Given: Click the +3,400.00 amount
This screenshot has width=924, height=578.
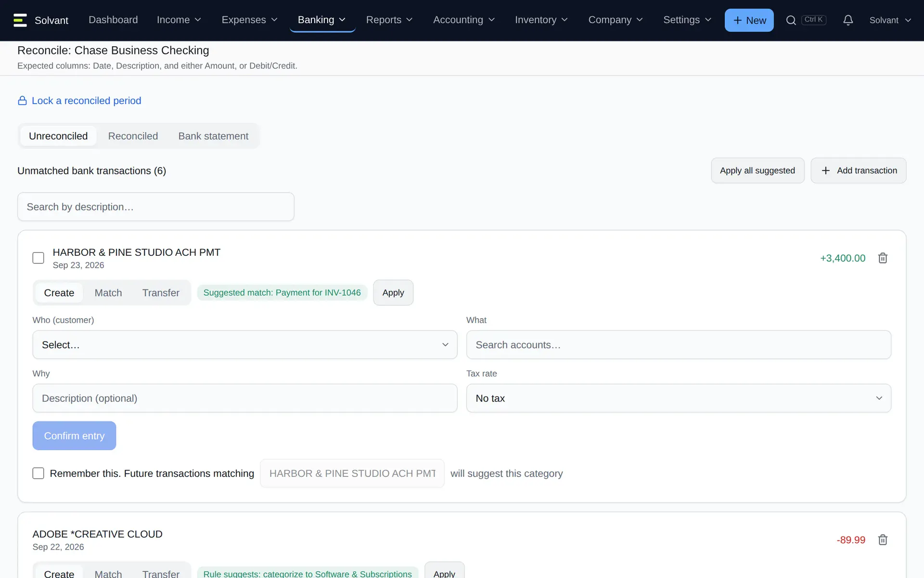Looking at the screenshot, I should click(x=843, y=258).
